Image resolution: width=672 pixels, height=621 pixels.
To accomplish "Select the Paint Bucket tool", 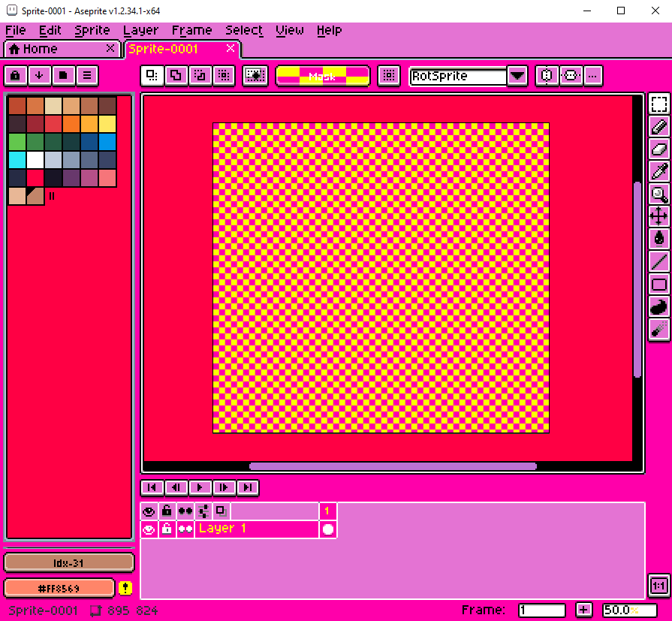I will pos(658,238).
